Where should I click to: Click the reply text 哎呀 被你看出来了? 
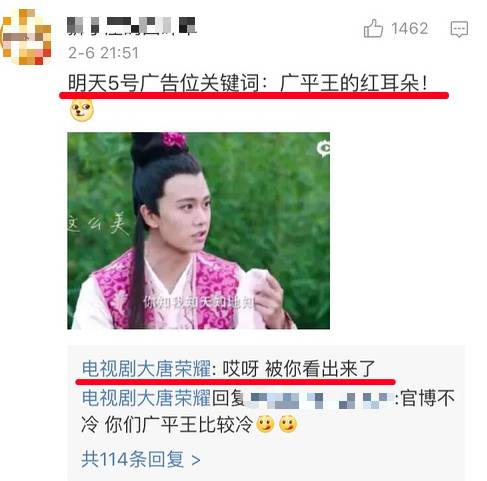[299, 369]
